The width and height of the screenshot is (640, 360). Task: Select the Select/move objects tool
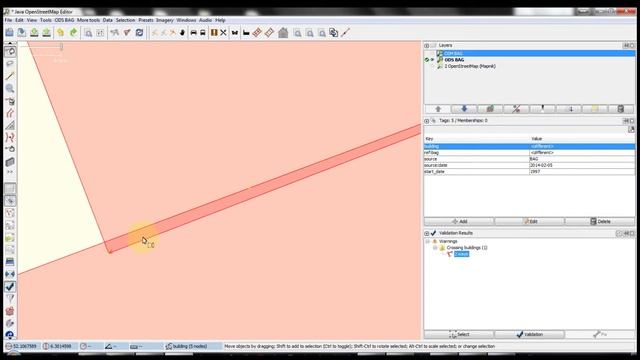click(x=10, y=51)
